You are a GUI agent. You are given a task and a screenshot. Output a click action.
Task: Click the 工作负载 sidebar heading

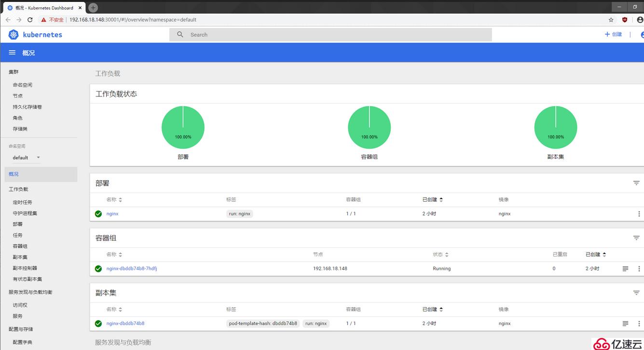pos(18,189)
